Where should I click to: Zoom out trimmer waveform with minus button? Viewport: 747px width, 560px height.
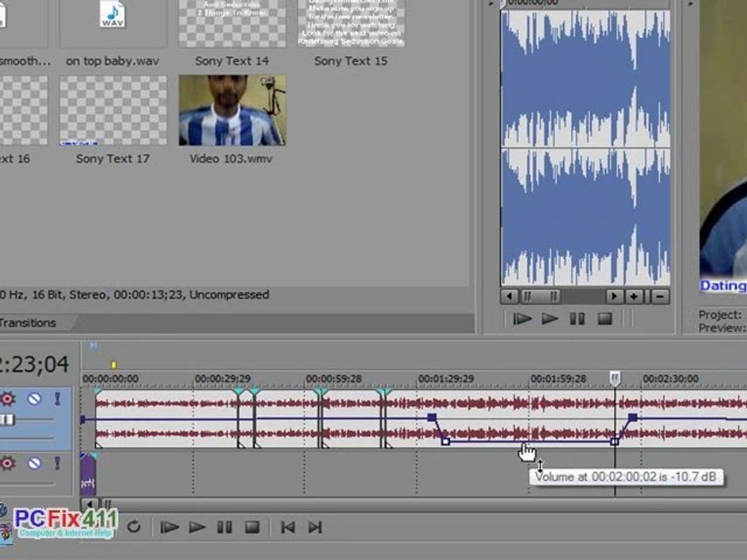[660, 296]
